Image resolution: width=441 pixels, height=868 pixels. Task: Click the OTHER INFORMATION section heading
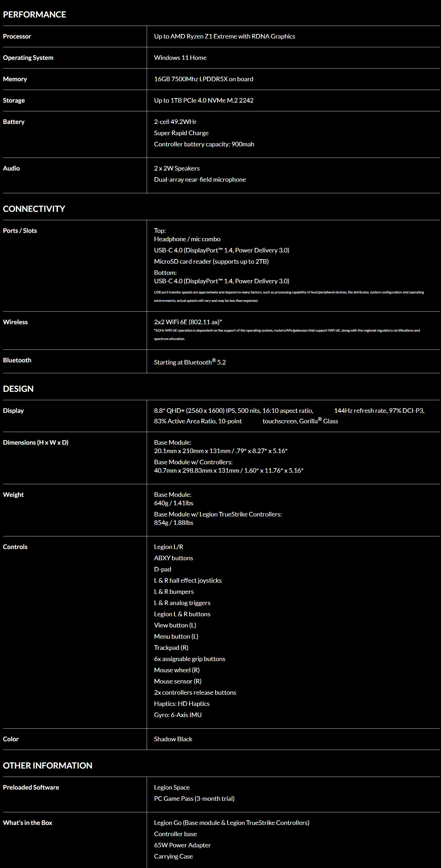(48, 765)
